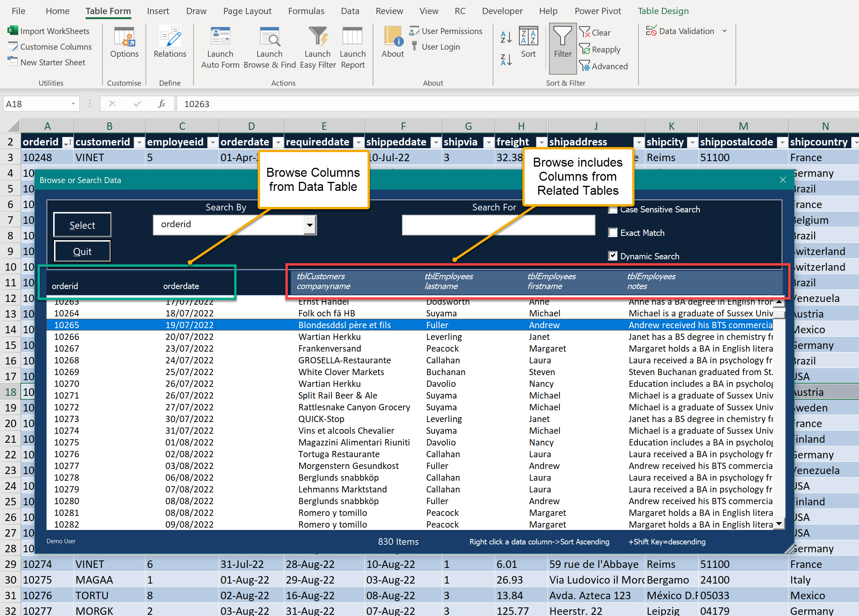The image size is (859, 616).
Task: Reapply the current filter
Action: 600,49
